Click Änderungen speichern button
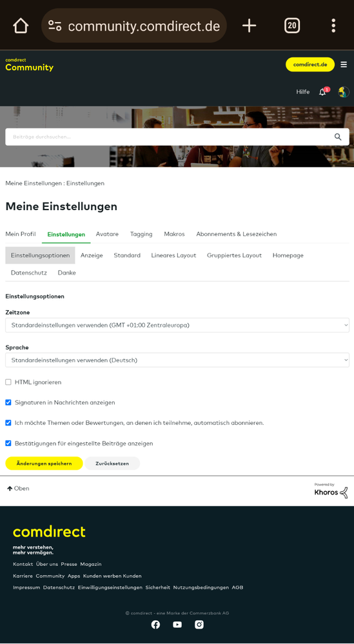Screen dimensions: 354x644 pyautogui.click(x=44, y=463)
